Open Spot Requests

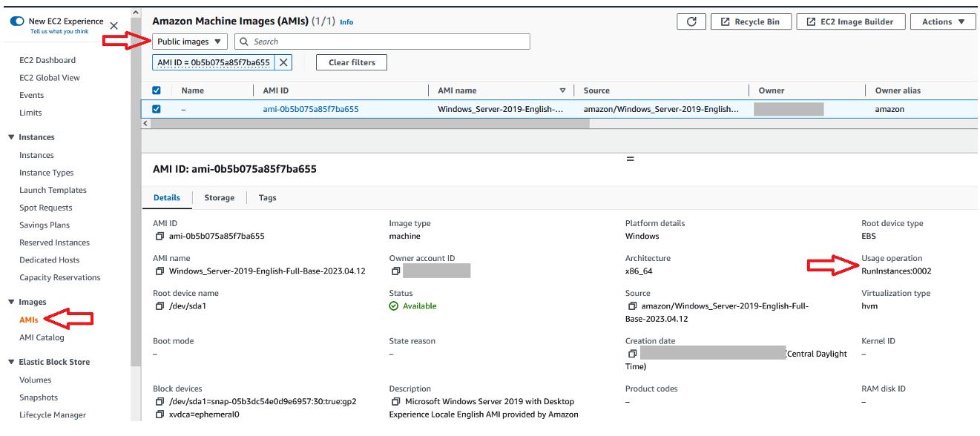(x=46, y=208)
